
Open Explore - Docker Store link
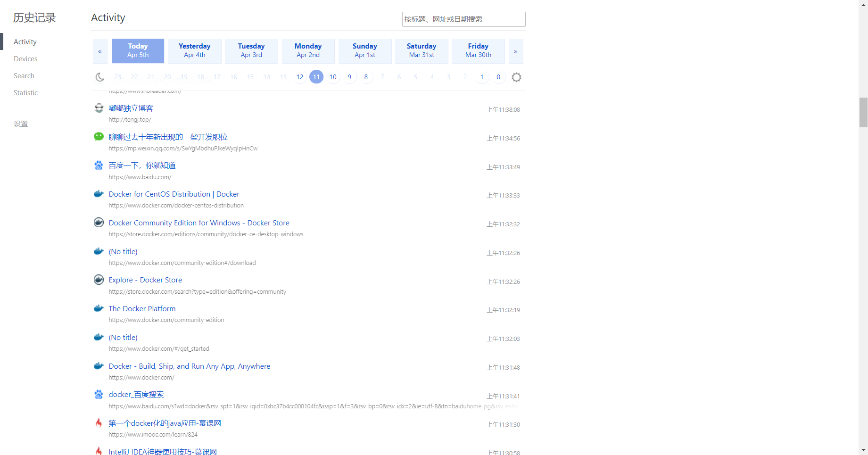pyautogui.click(x=145, y=280)
